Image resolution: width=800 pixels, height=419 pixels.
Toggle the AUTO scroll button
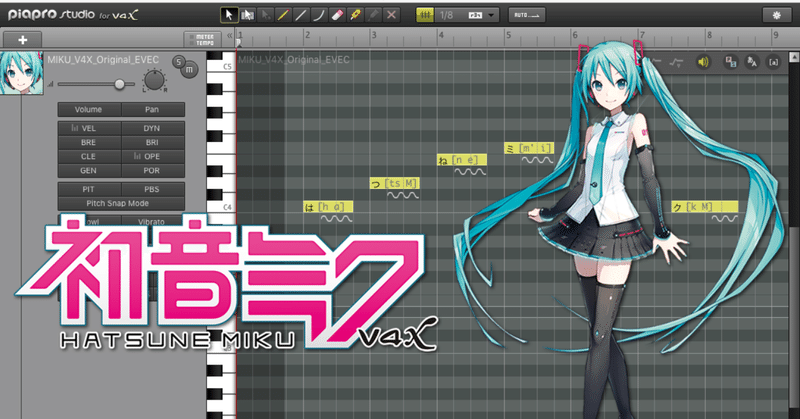(x=527, y=15)
